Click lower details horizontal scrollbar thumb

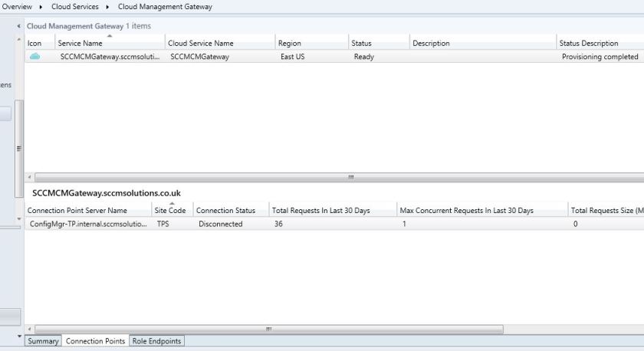pyautogui.click(x=269, y=330)
